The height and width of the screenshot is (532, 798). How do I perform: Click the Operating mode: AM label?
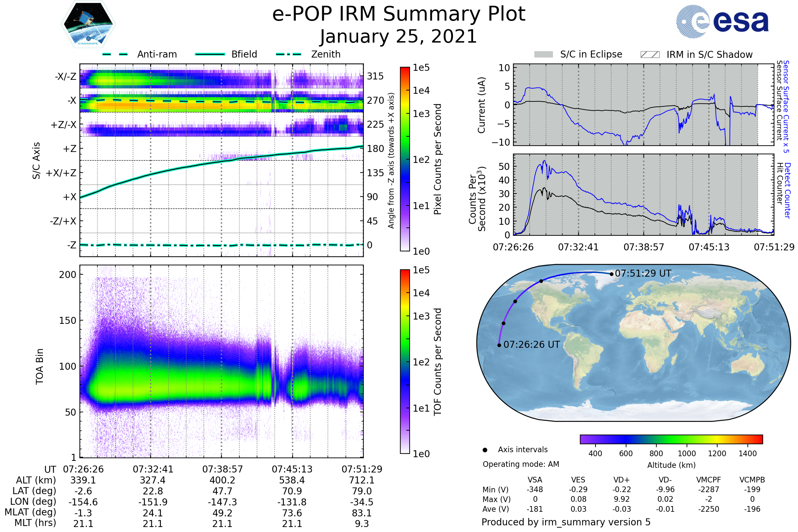click(x=521, y=464)
